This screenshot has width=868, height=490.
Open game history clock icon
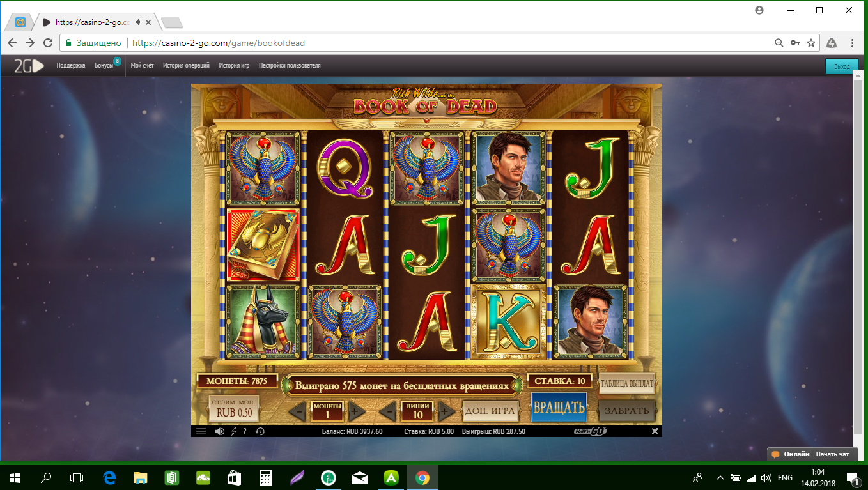(260, 431)
